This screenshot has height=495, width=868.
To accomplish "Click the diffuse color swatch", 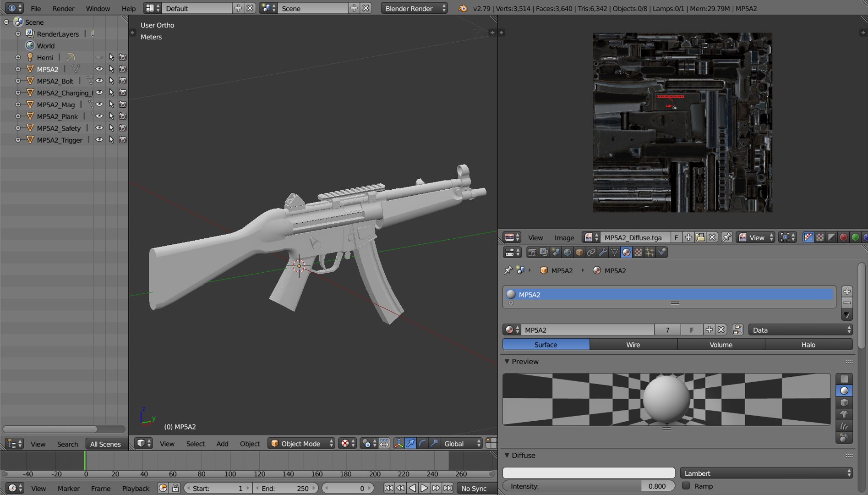I will 589,473.
